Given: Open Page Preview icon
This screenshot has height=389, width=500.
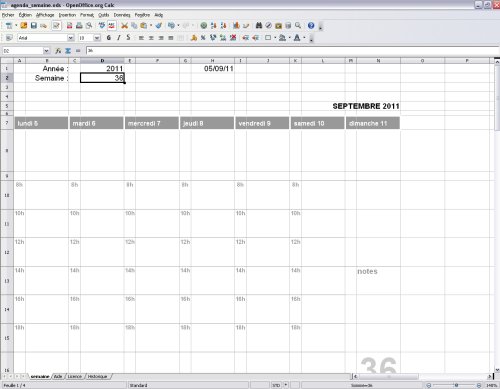Looking at the screenshot, I should pyautogui.click(x=89, y=26).
